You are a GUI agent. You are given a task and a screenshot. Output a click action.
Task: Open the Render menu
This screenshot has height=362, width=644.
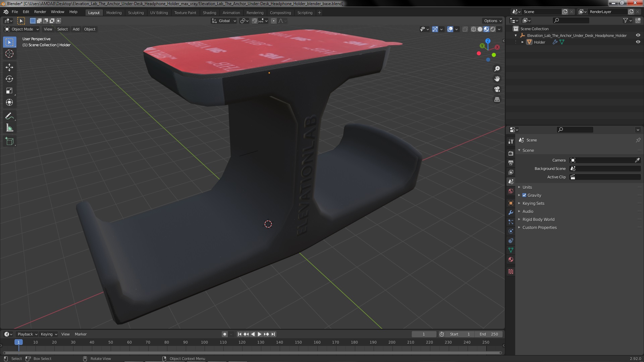[40, 12]
